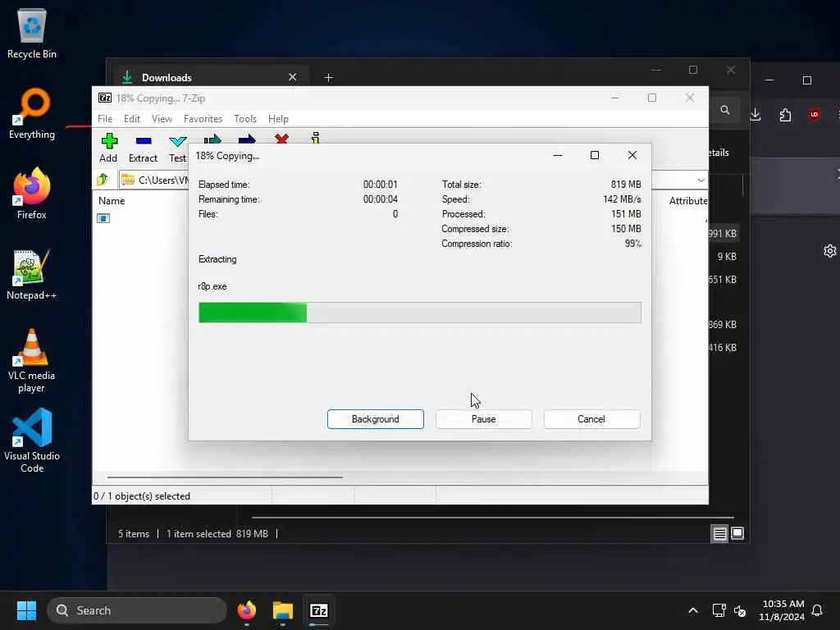Click the Explorer horizontal scrollbar
Image resolution: width=840 pixels, height=630 pixels.
pos(493,518)
